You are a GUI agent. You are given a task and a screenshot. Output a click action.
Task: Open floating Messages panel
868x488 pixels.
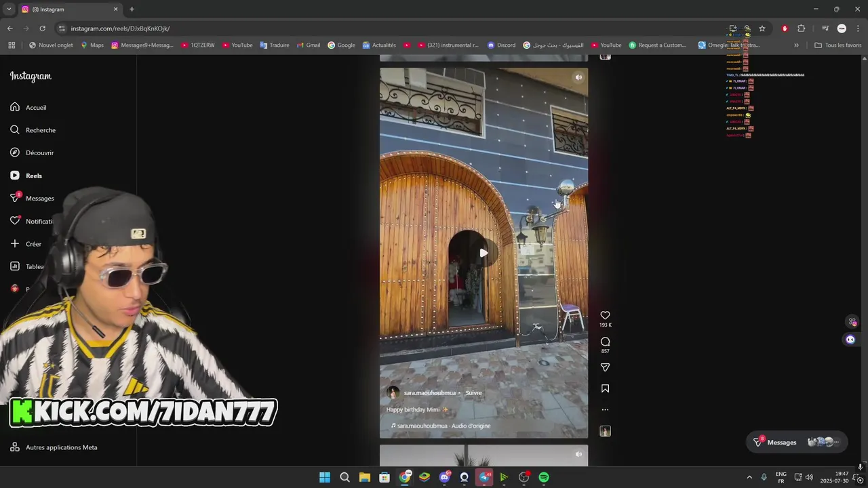pos(797,442)
